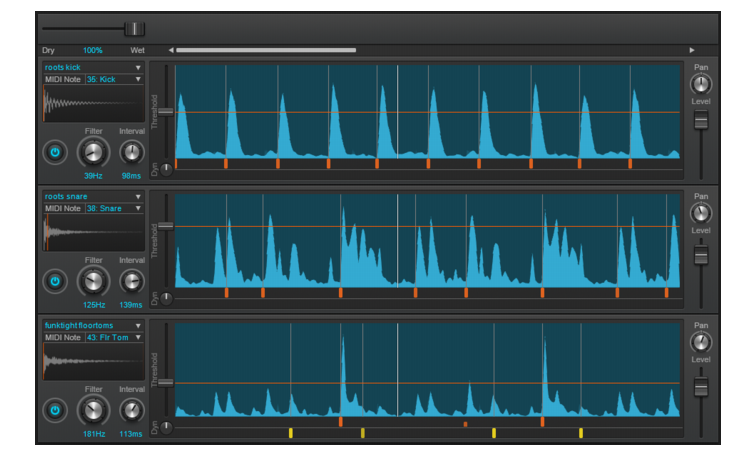Click the Dyn knob in floortoms row

(166, 427)
